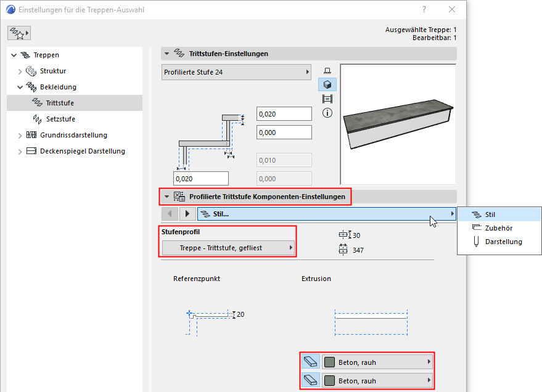
Task: Close the Treppen-Auswahl settings dialog
Action: pos(452,9)
